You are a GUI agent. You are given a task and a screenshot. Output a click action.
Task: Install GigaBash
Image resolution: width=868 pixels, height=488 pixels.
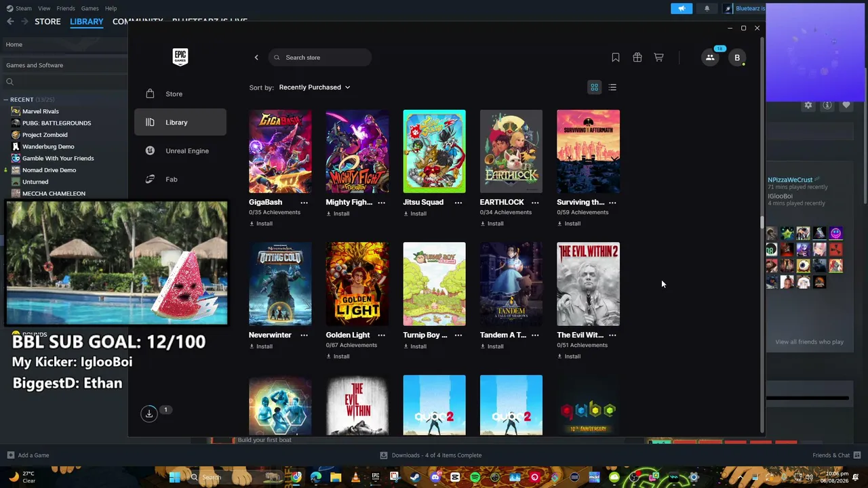tap(261, 224)
